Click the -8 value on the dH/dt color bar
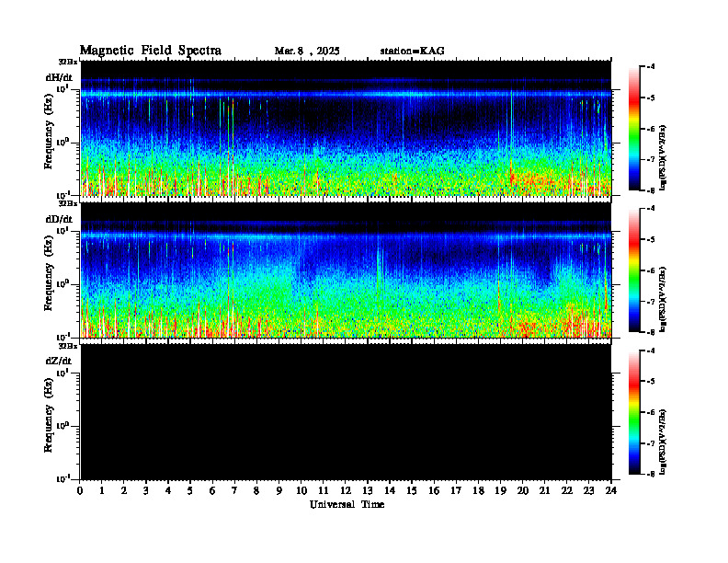Screen dimensions: 728x563 click(651, 190)
